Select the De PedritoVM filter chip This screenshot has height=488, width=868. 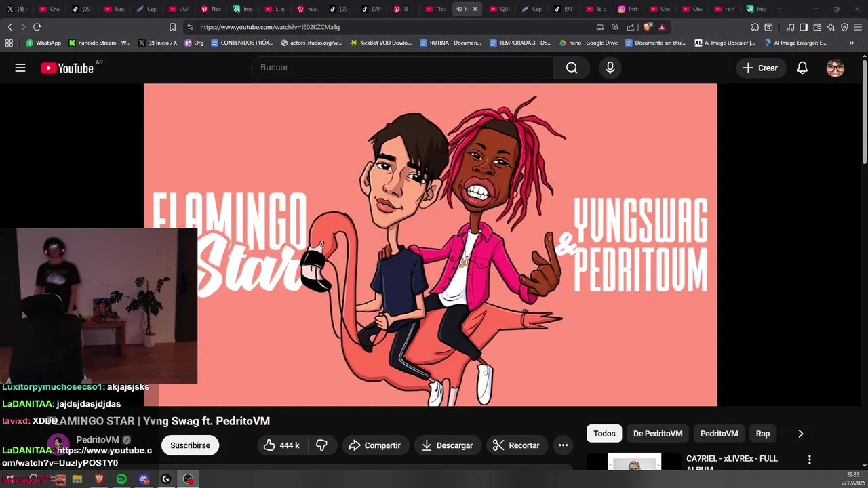pyautogui.click(x=658, y=434)
